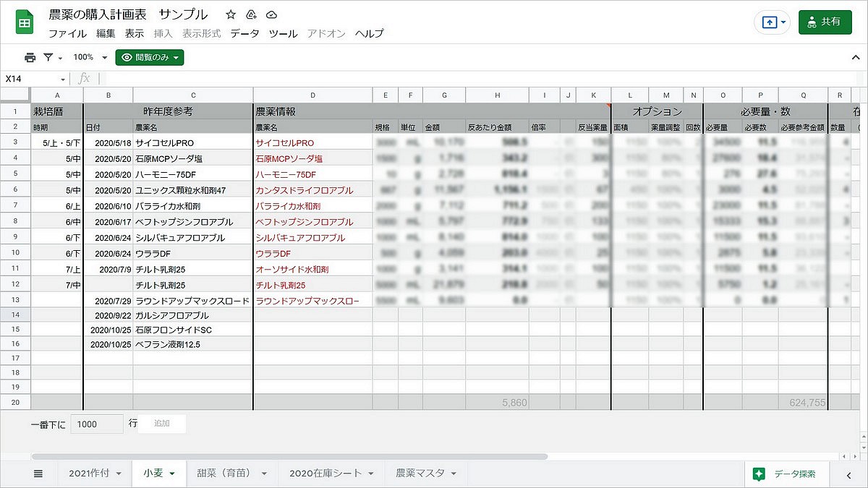Screen dimensions: 868x488
Task: Click the cell ユニックス顆粒水和剤47
Action: point(193,190)
